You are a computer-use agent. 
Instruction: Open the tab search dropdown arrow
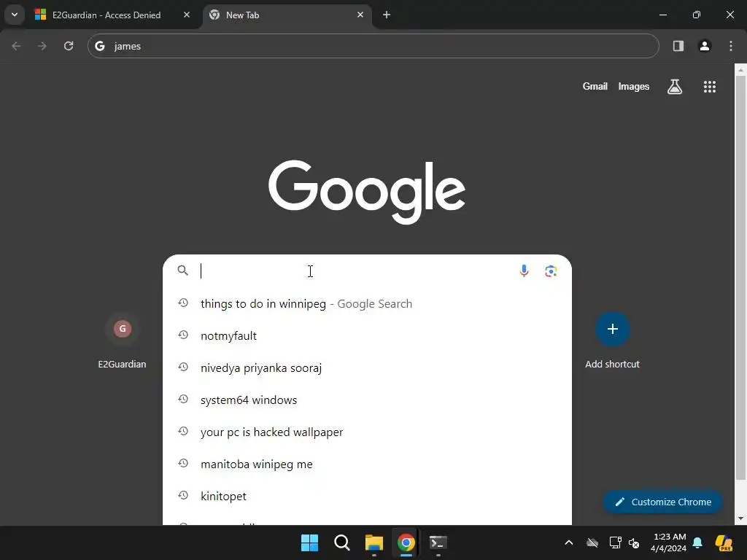15,15
